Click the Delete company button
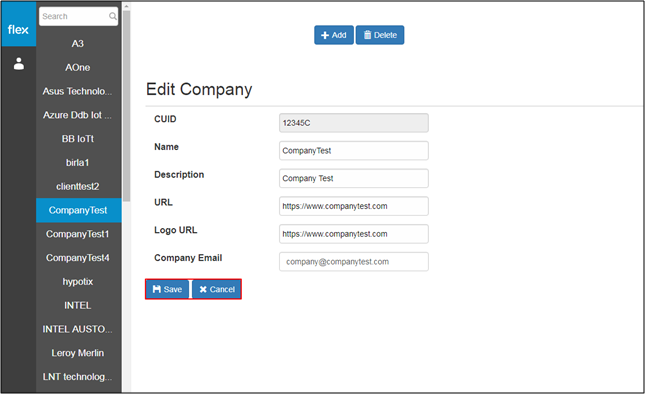The image size is (645, 394). [380, 35]
